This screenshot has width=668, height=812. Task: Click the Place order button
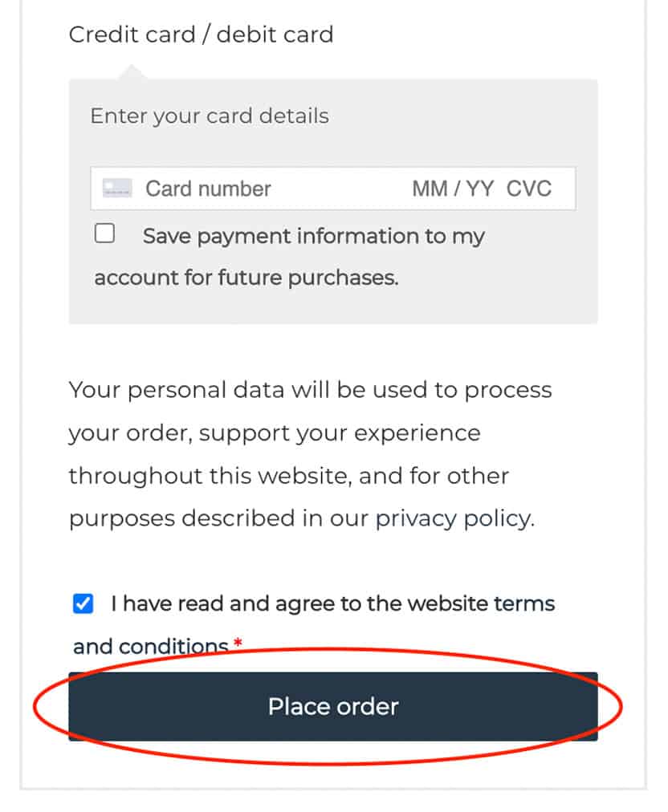[333, 706]
